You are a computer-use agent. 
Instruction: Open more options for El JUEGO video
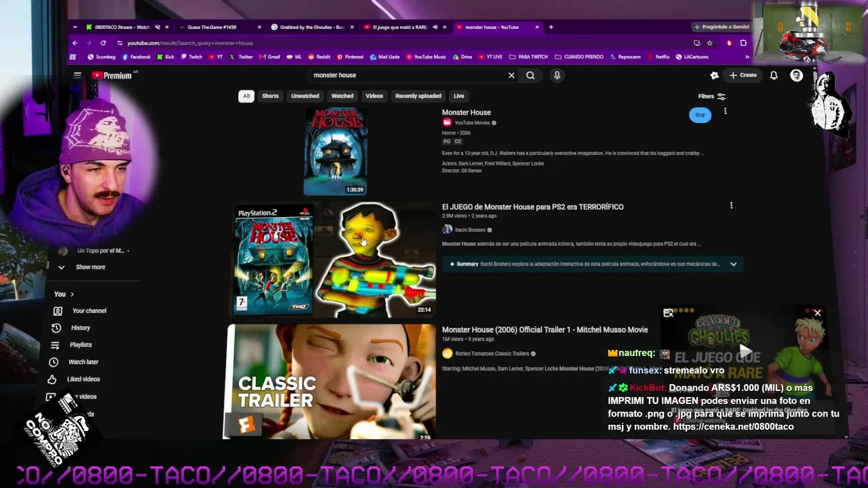[731, 205]
